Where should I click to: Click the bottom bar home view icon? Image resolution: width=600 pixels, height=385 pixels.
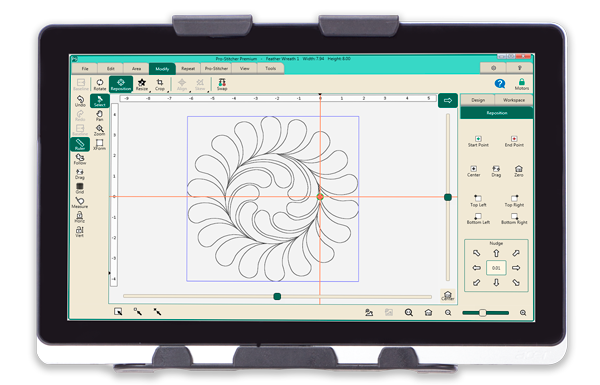click(x=428, y=313)
